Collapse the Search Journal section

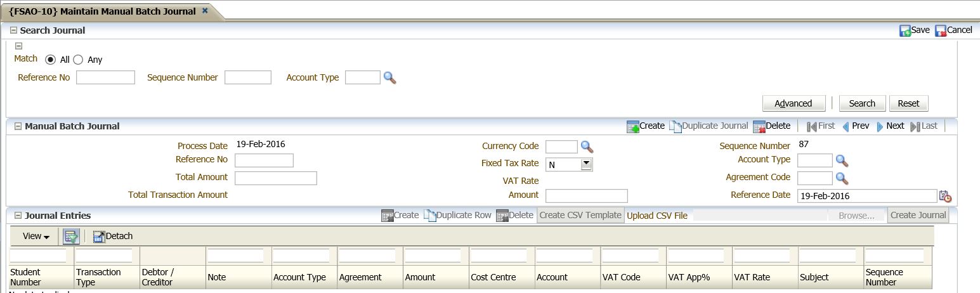pyautogui.click(x=13, y=30)
